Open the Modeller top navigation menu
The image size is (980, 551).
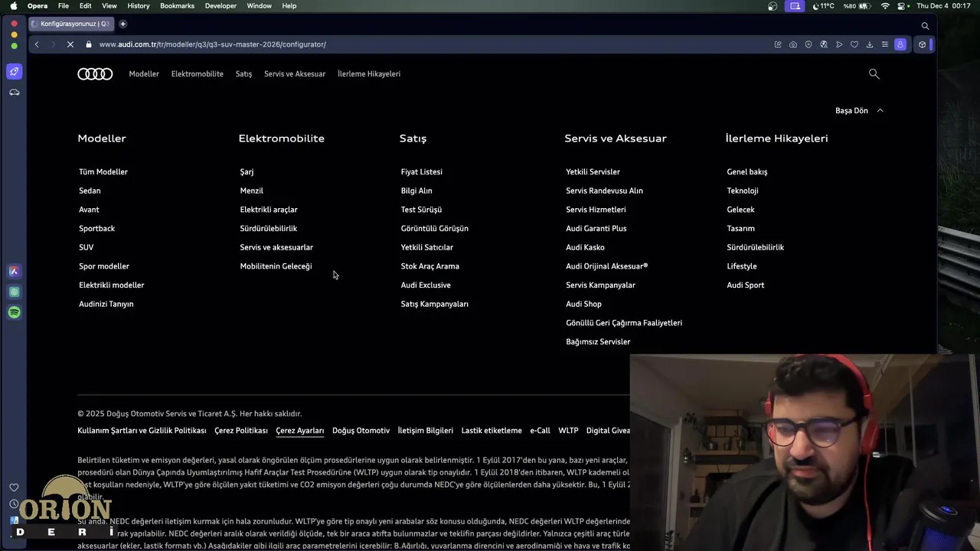coord(144,74)
